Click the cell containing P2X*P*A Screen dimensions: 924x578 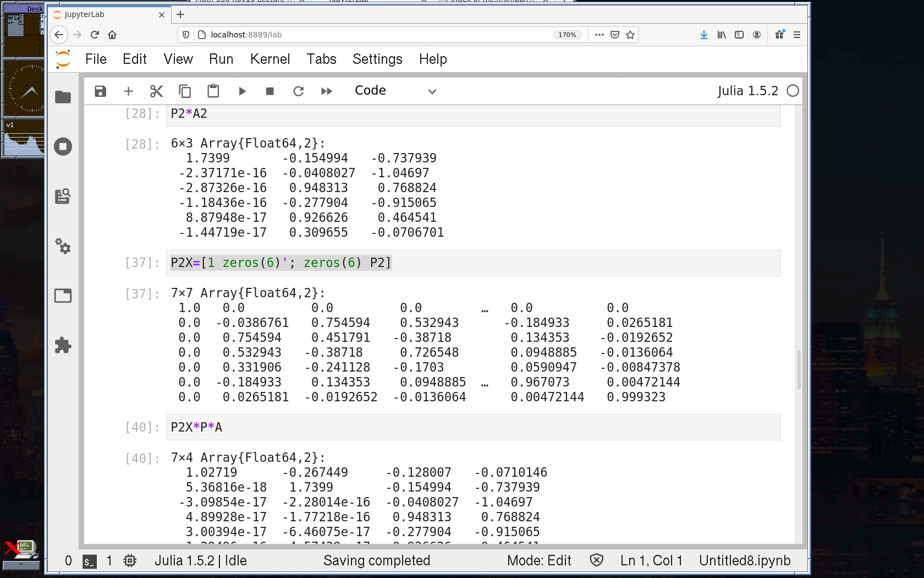(x=473, y=427)
